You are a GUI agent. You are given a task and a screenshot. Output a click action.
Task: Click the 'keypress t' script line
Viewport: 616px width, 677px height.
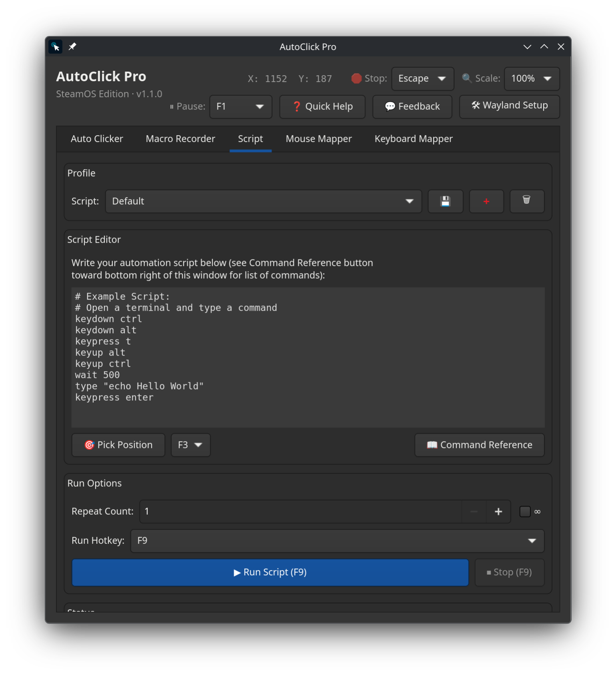coord(103,341)
